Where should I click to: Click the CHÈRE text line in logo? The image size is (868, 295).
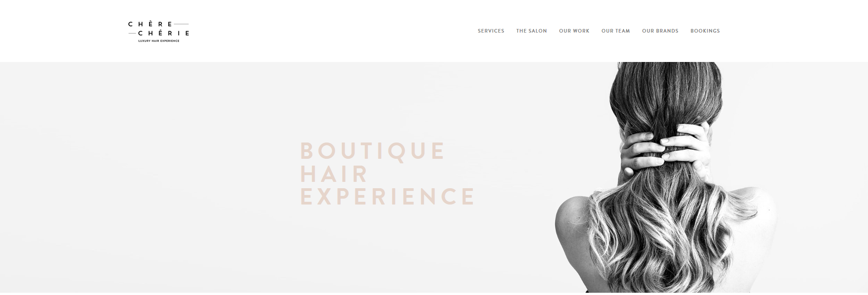coord(151,24)
